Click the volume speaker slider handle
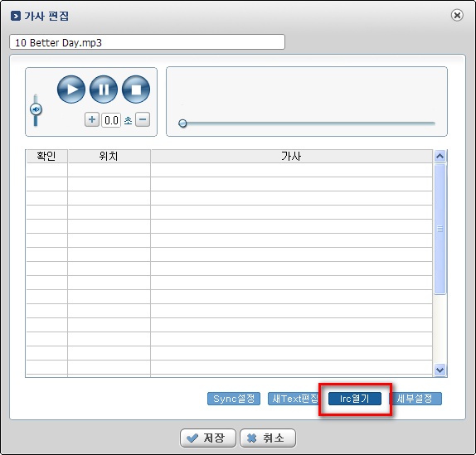476x455 pixels. (36, 109)
